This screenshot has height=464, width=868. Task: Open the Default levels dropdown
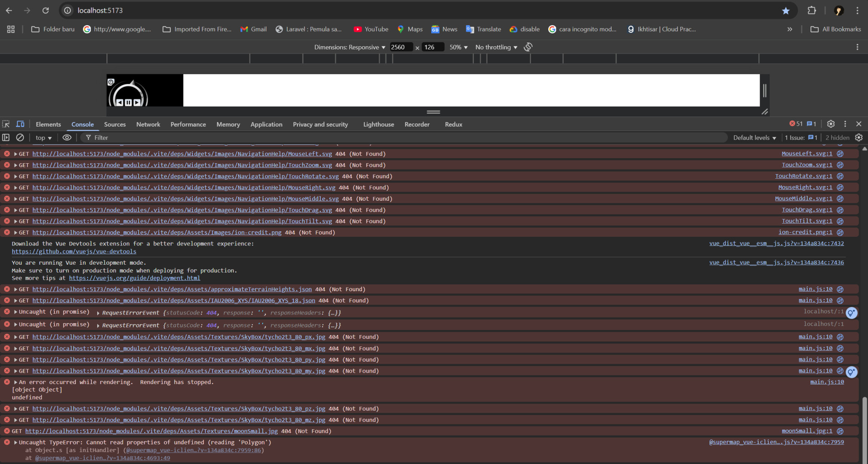(755, 138)
